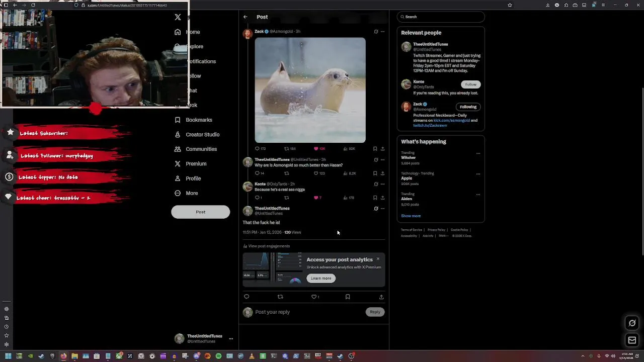The height and width of the screenshot is (362, 644).
Task: Click Following button for Zack
Action: coord(468,107)
